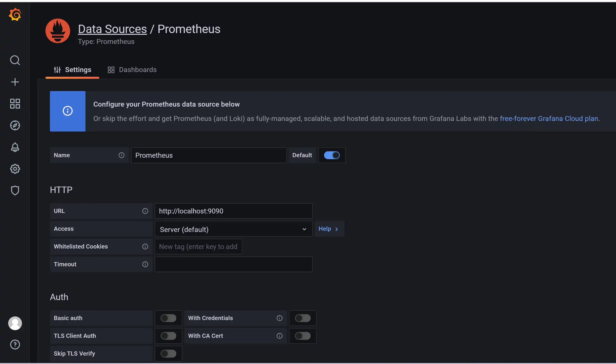Click the 'TLS Client Auth' label
The height and width of the screenshot is (364, 616).
(x=75, y=336)
